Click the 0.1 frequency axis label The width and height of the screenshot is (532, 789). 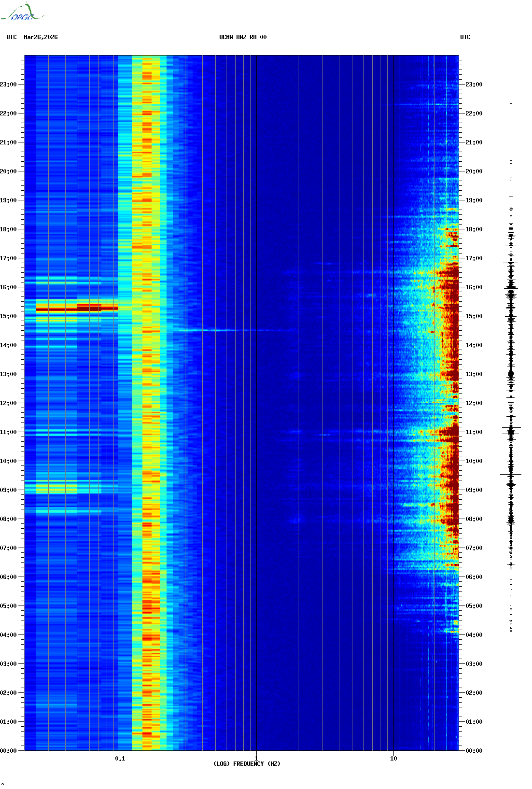point(120,759)
